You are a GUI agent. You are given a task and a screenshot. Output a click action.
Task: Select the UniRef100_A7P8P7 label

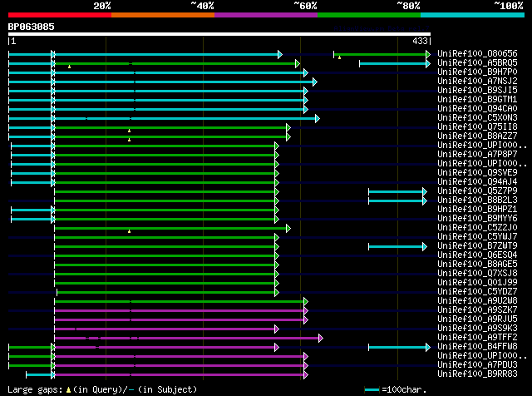point(477,154)
